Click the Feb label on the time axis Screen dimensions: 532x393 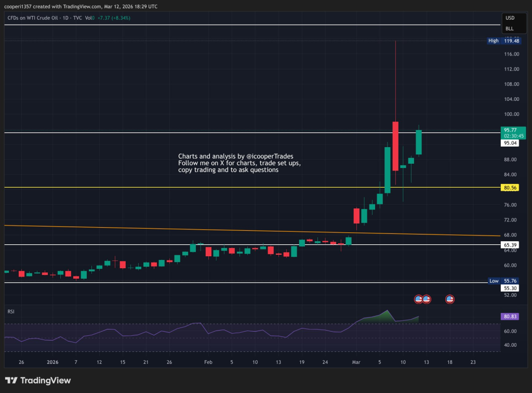[208, 361]
